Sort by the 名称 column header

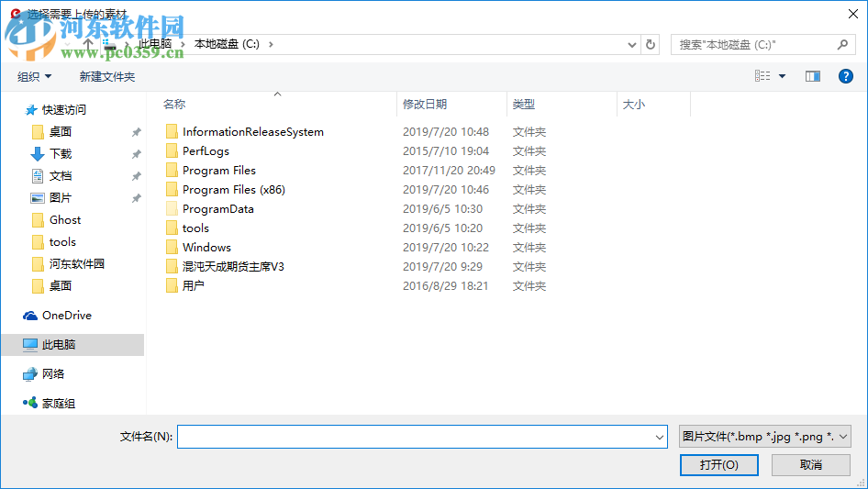tap(173, 104)
